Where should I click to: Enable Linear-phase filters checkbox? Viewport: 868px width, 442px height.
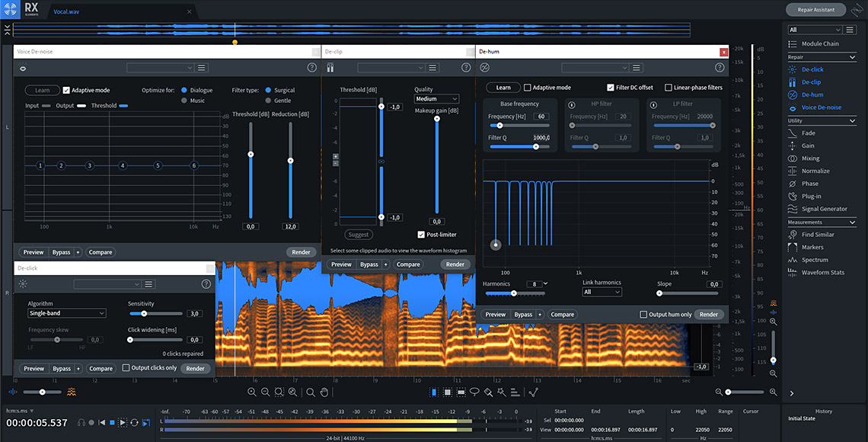point(669,88)
